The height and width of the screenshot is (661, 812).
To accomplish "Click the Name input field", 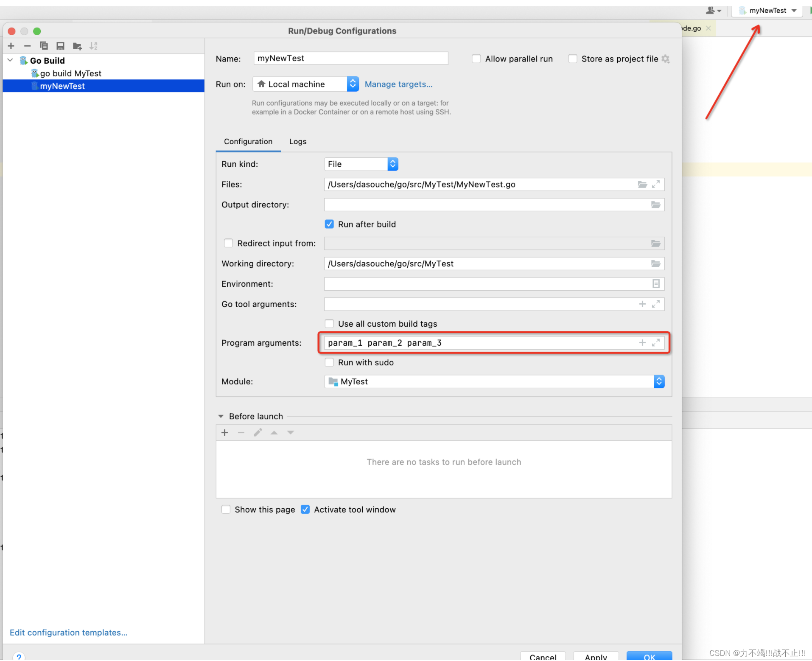I will [351, 59].
